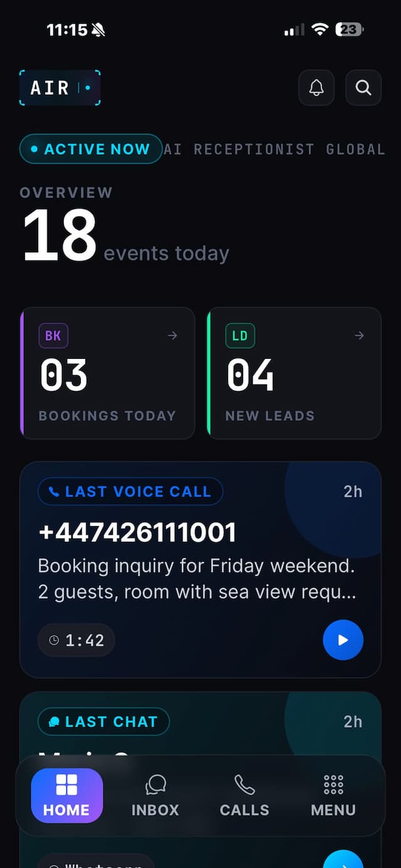Screen dimensions: 401x868
Task: Play the last voice call recording
Action: (343, 640)
